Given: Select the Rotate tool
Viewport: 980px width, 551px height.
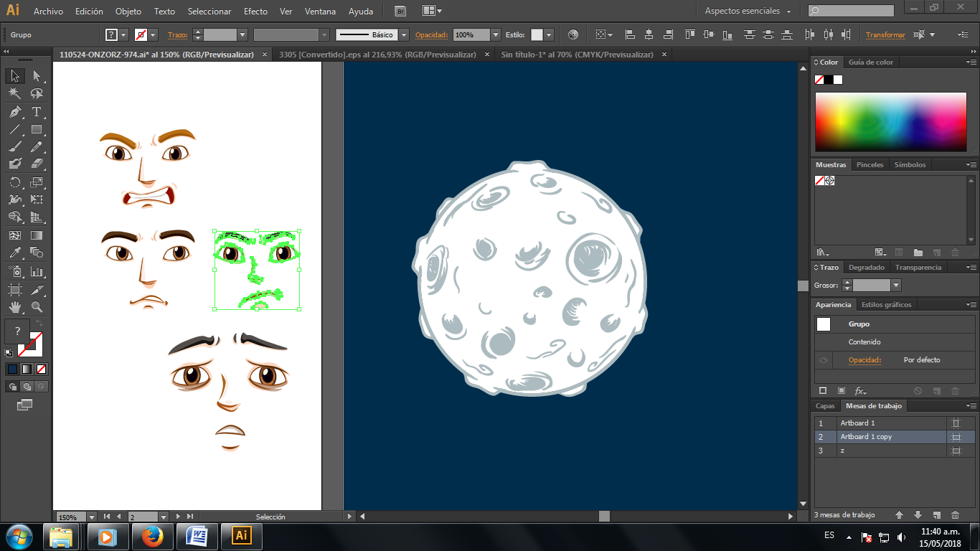Looking at the screenshot, I should (x=14, y=182).
